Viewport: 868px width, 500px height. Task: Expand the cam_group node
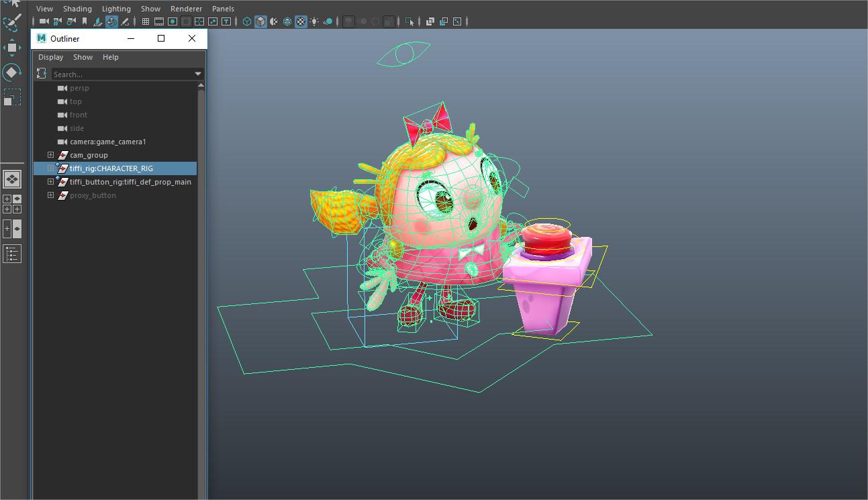(x=50, y=155)
